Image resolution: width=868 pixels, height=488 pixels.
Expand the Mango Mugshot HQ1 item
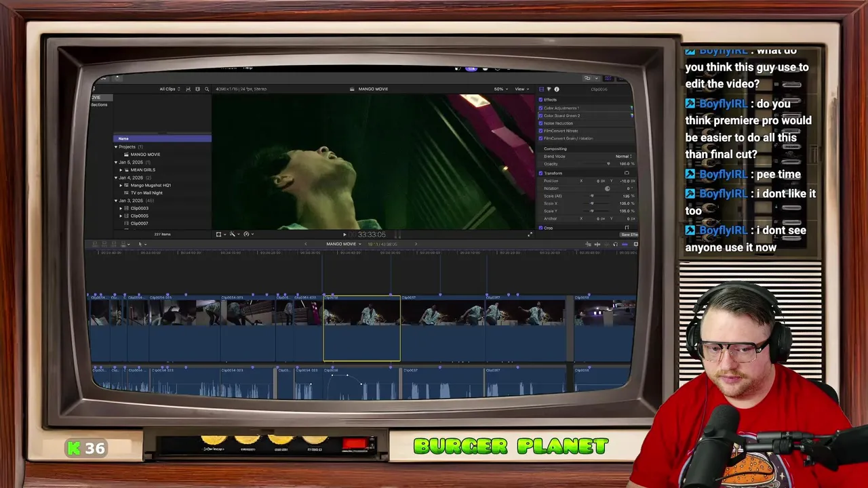121,185
